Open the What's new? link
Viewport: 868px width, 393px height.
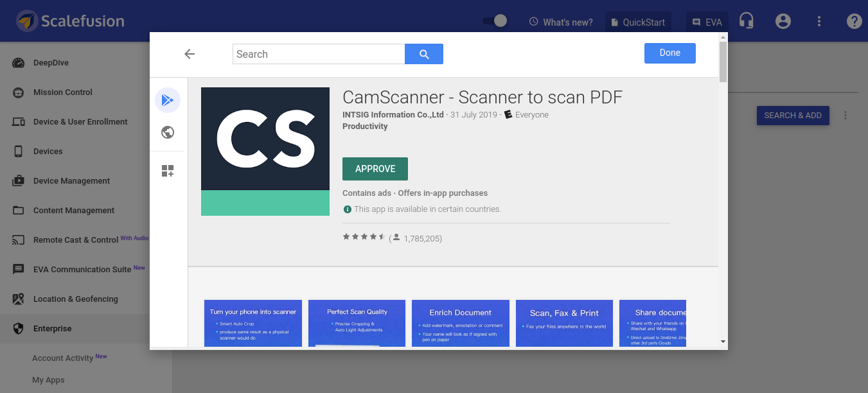561,22
